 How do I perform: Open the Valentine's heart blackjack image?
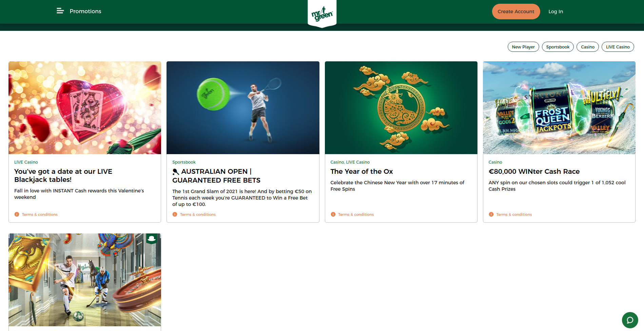[x=85, y=108]
